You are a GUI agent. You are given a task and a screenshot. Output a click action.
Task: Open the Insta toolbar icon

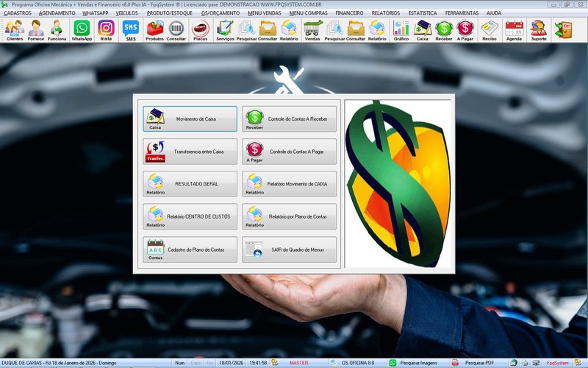pos(106,30)
